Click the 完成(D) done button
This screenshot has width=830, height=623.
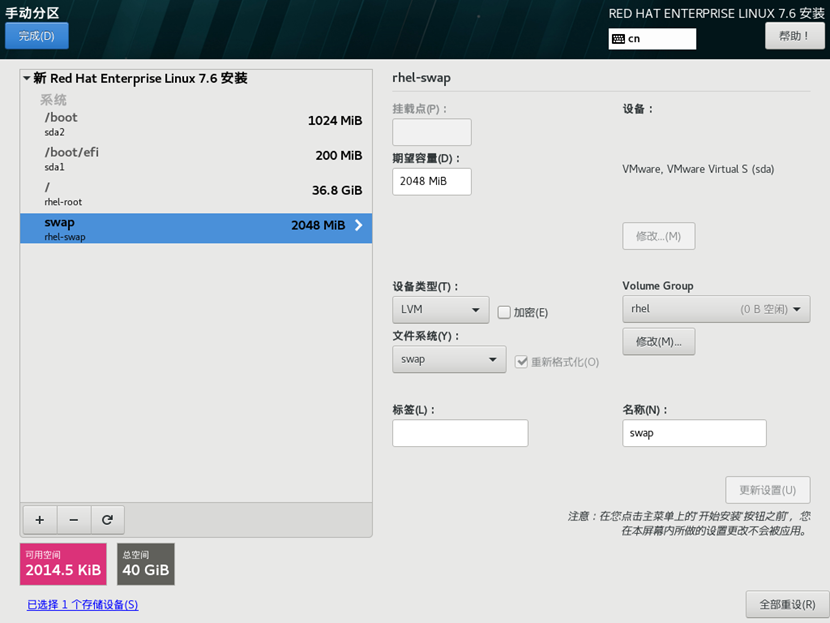click(37, 36)
